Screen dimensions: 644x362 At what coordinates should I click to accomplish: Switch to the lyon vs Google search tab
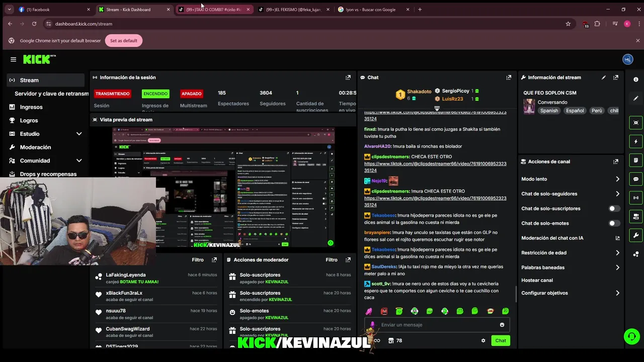374,9
